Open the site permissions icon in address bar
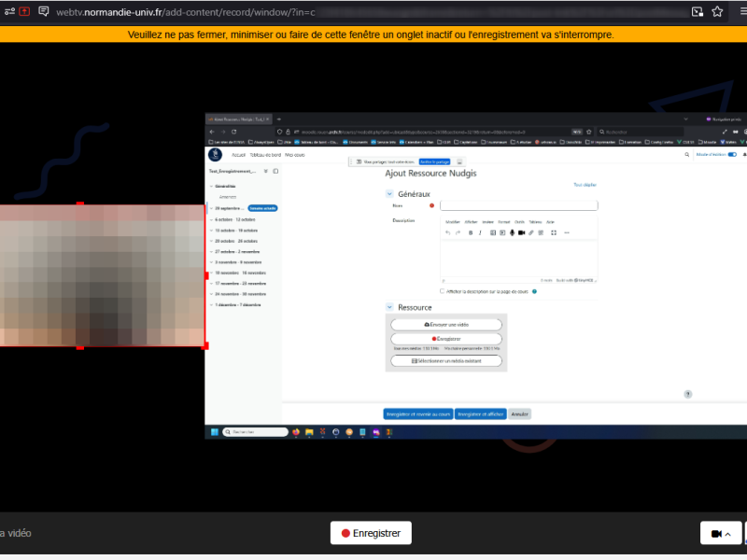The width and height of the screenshot is (747, 560). click(x=9, y=11)
